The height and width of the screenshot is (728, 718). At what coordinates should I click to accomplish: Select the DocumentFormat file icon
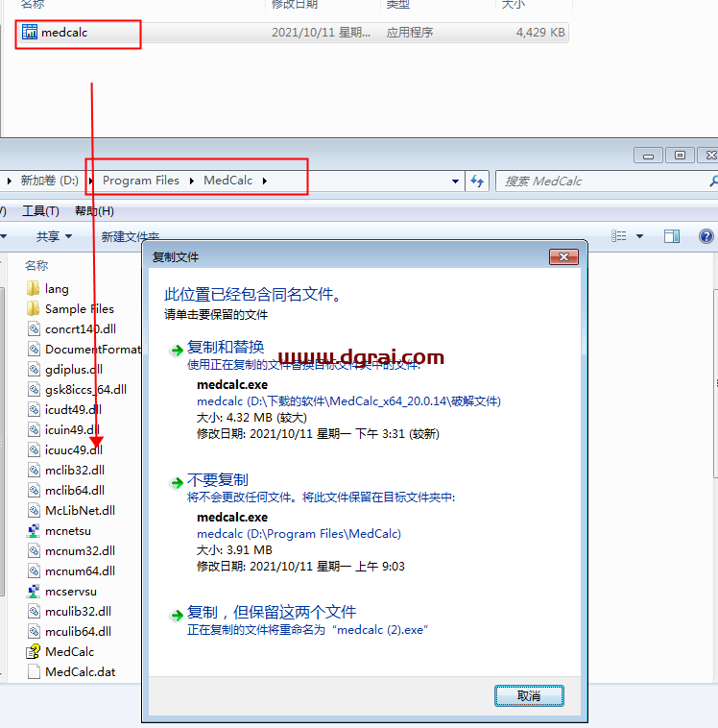tap(34, 350)
